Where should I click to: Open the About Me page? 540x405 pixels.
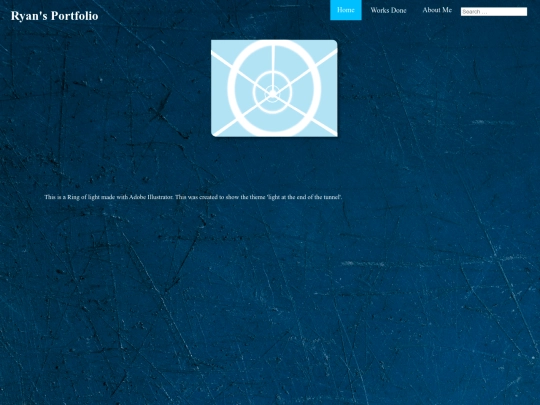click(x=437, y=10)
